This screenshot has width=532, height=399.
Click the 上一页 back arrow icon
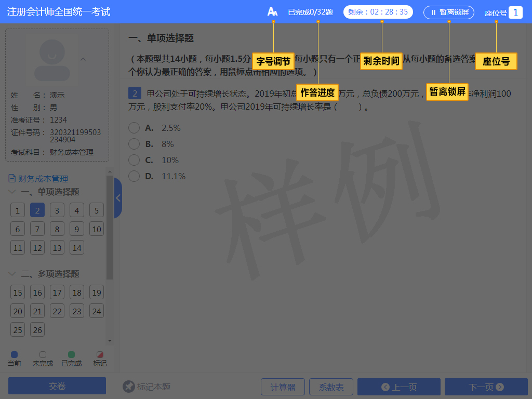point(385,387)
